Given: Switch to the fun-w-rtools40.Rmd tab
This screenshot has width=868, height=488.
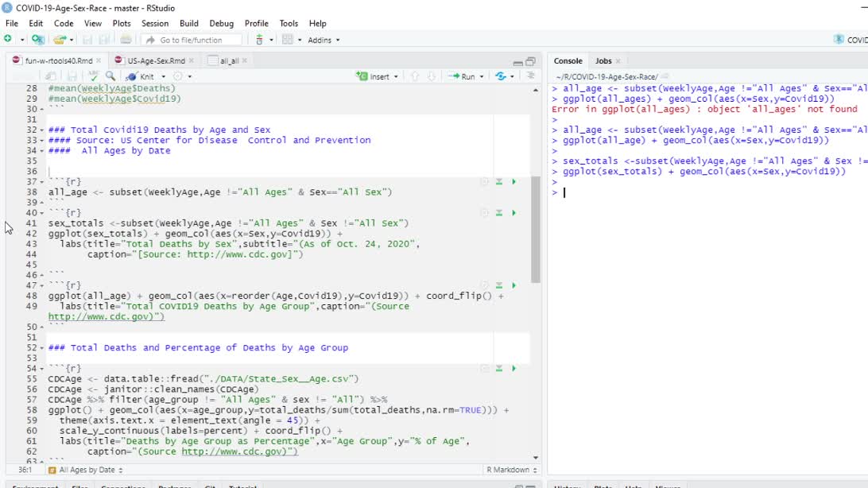Looking at the screenshot, I should pyautogui.click(x=59, y=61).
